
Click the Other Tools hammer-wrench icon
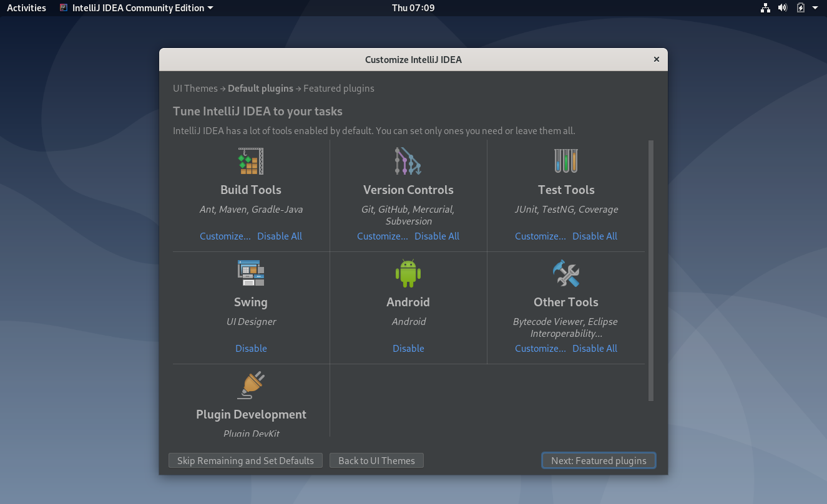(x=566, y=273)
